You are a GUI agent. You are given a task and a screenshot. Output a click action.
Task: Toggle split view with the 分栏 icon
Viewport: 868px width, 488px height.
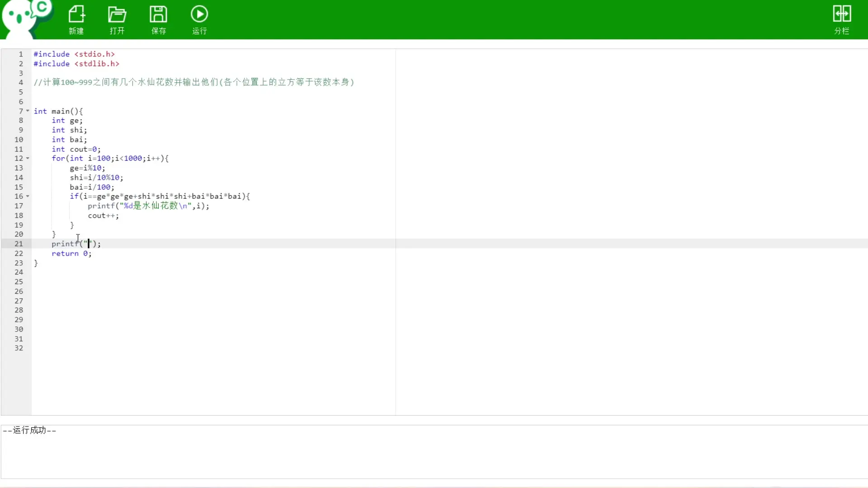pyautogui.click(x=842, y=19)
